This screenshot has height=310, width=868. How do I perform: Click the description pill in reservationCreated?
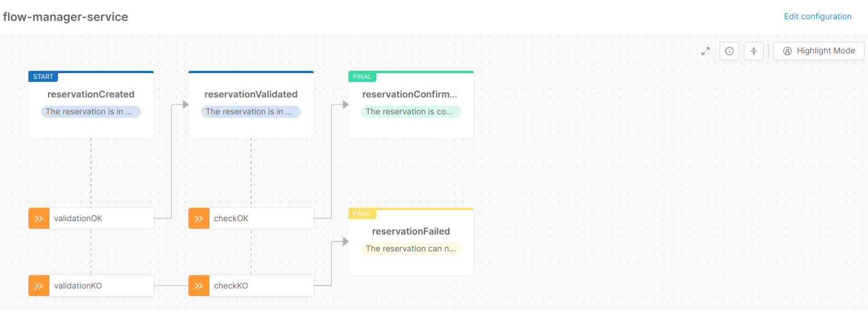tap(91, 111)
